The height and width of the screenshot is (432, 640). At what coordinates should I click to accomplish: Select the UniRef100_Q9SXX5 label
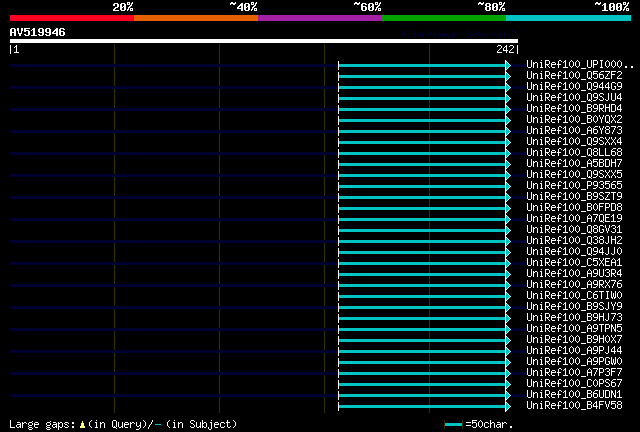tap(574, 175)
